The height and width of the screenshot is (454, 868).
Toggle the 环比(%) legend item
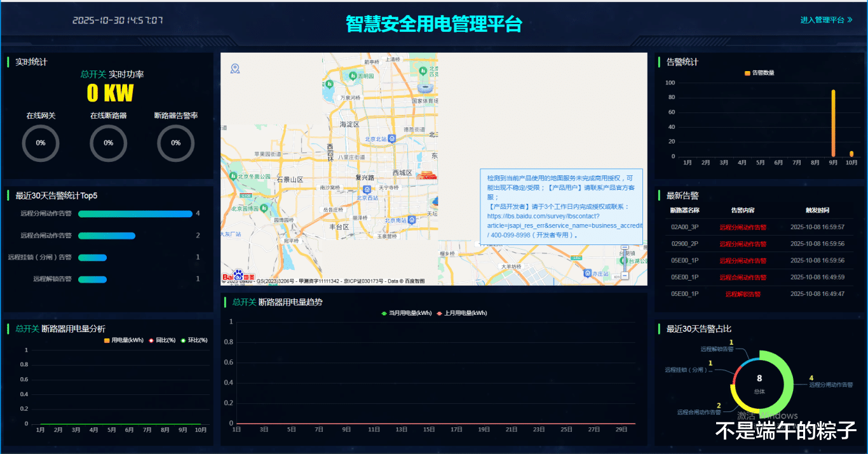[x=194, y=340]
